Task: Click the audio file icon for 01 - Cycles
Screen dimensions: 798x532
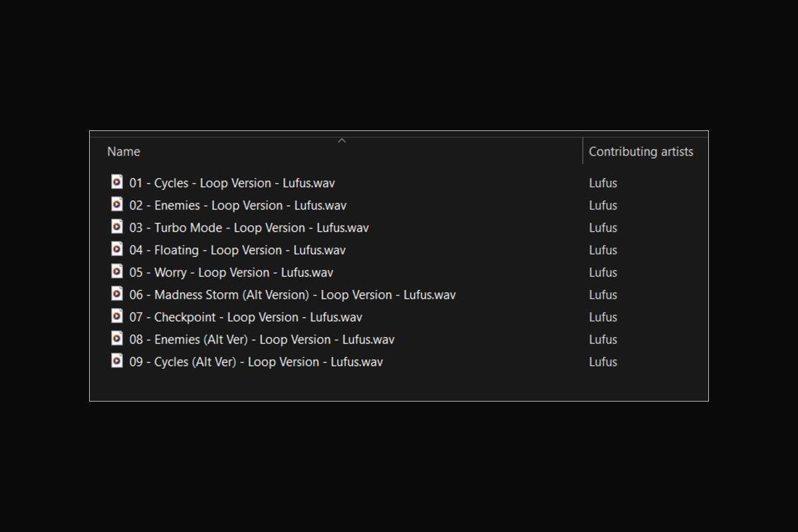Action: click(x=117, y=182)
